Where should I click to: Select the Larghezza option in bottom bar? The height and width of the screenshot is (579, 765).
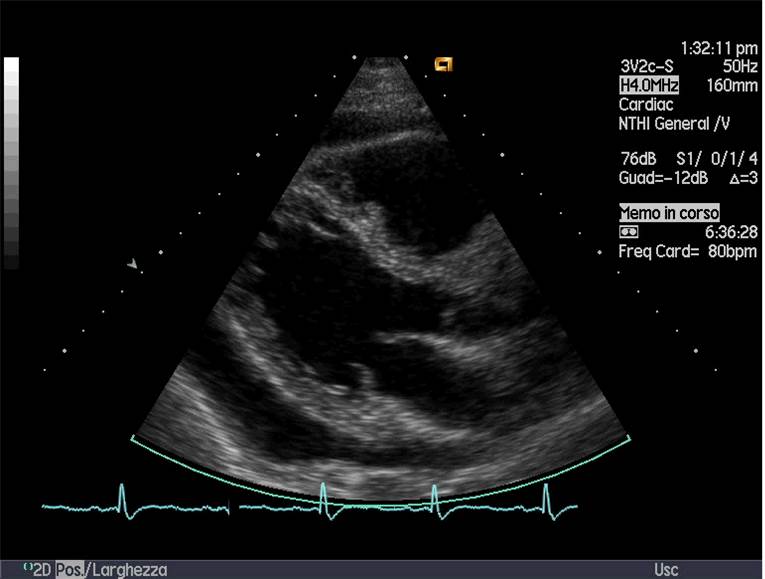[129, 570]
